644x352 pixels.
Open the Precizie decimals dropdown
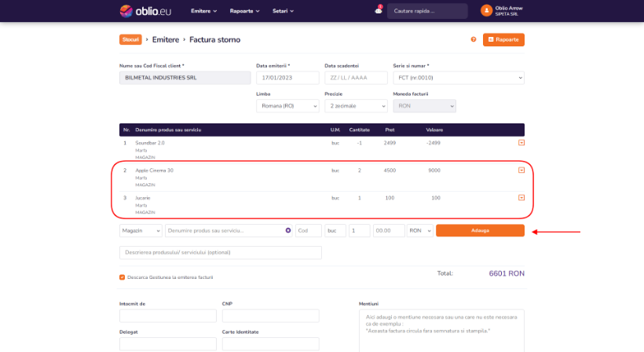tap(355, 106)
